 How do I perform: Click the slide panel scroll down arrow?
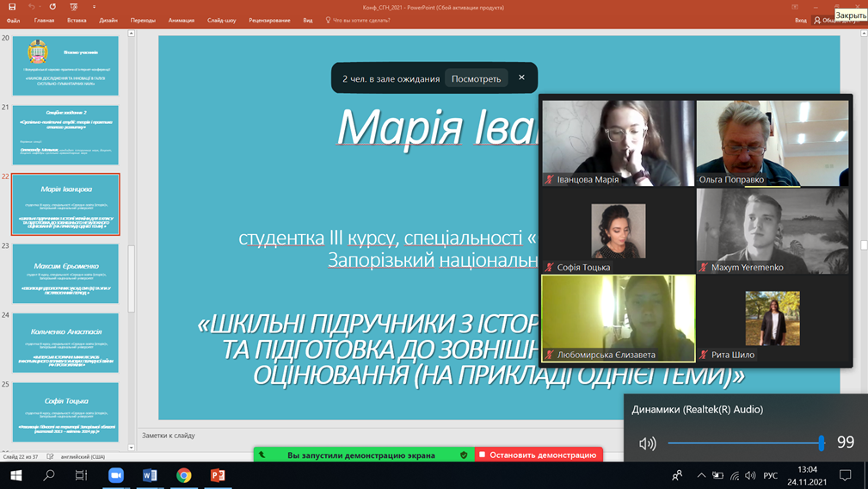(x=132, y=448)
